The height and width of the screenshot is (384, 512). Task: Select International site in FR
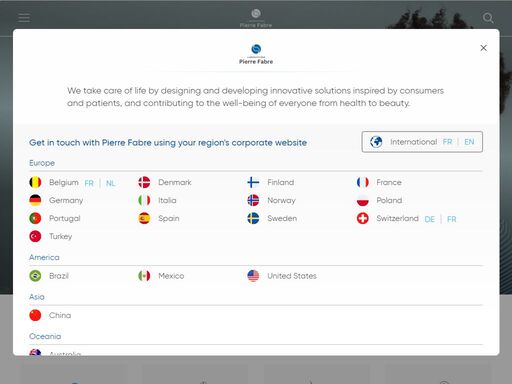point(447,142)
